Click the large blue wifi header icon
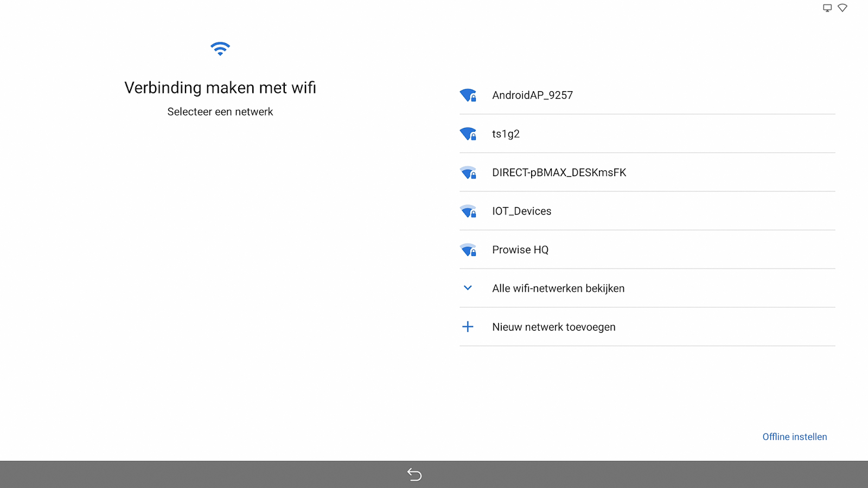 220,49
